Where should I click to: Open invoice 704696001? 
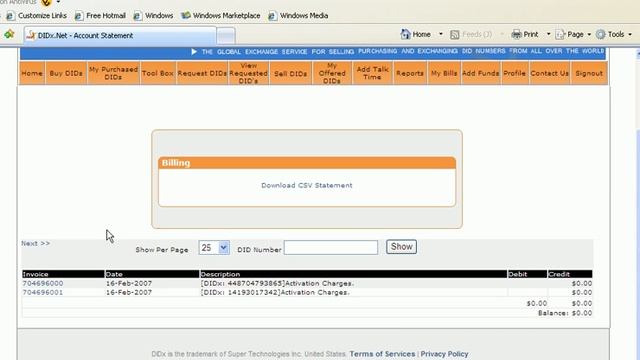(x=43, y=293)
